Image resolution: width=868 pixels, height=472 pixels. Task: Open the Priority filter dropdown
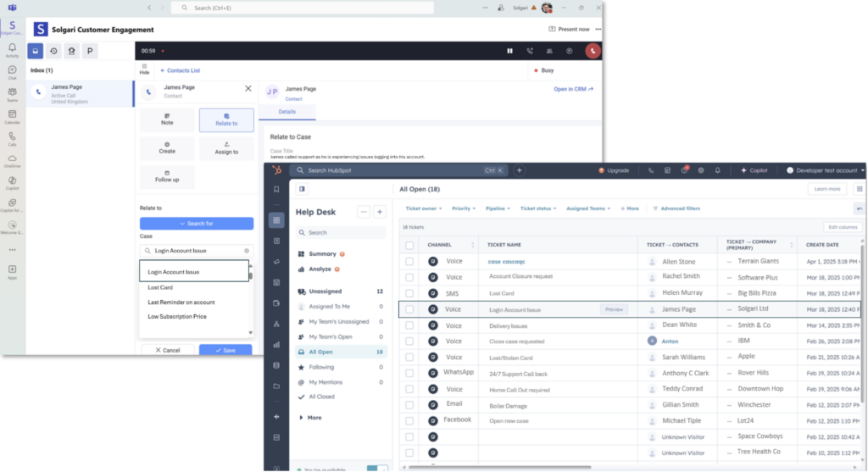[464, 208]
